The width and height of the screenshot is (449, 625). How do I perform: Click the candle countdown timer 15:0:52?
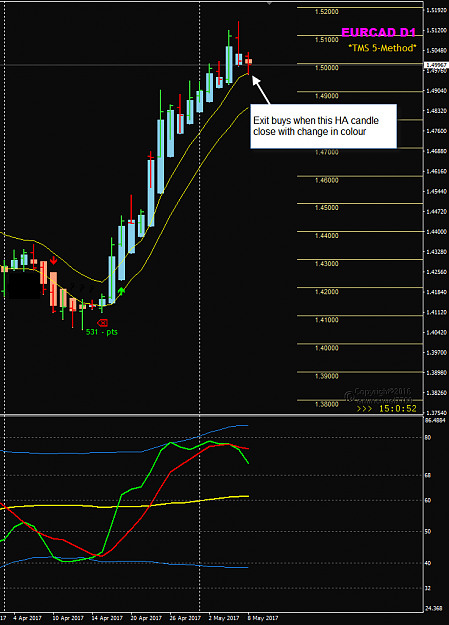coord(398,409)
